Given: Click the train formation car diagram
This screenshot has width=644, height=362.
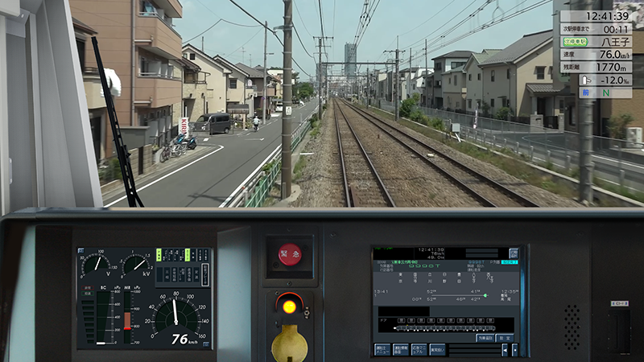Looking at the screenshot, I should point(444,328).
